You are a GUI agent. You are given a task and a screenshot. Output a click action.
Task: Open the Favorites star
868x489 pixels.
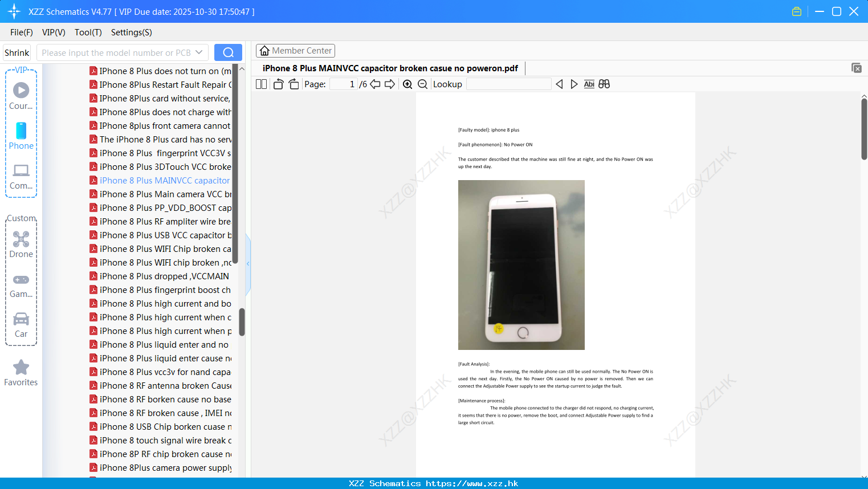[21, 373]
